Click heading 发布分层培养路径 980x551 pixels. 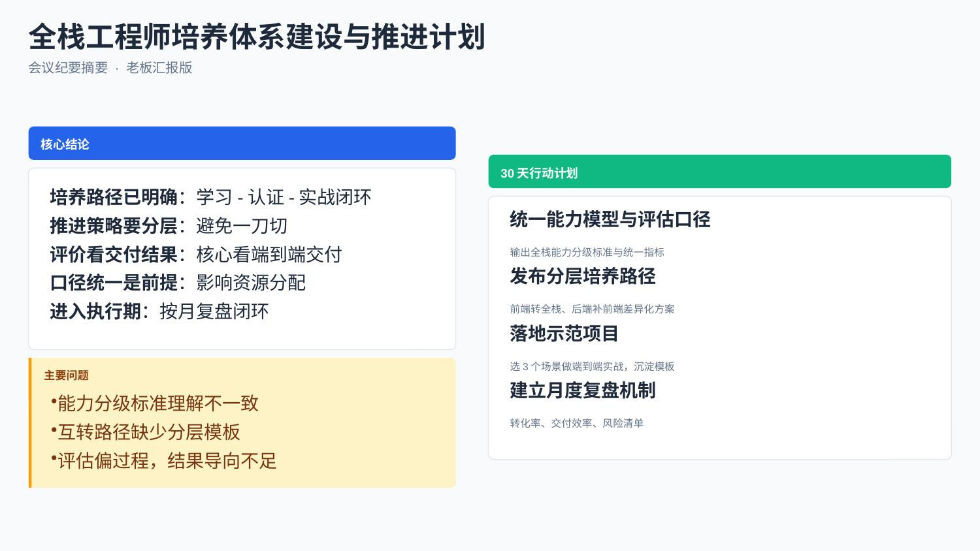[x=583, y=276]
